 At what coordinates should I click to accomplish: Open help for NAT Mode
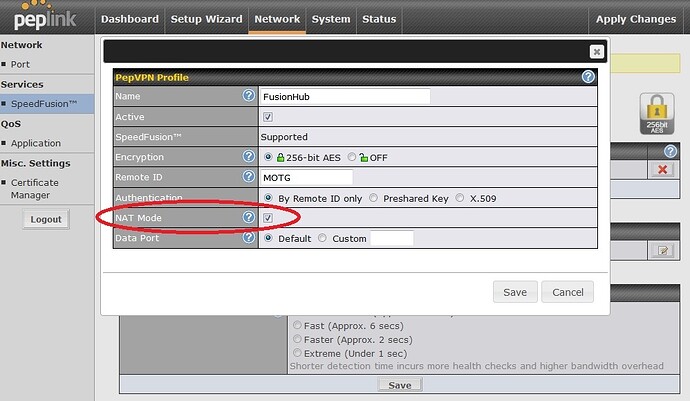249,217
